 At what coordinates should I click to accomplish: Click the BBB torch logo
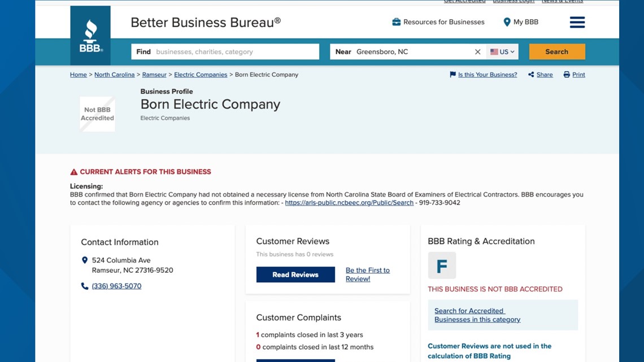[x=90, y=36]
